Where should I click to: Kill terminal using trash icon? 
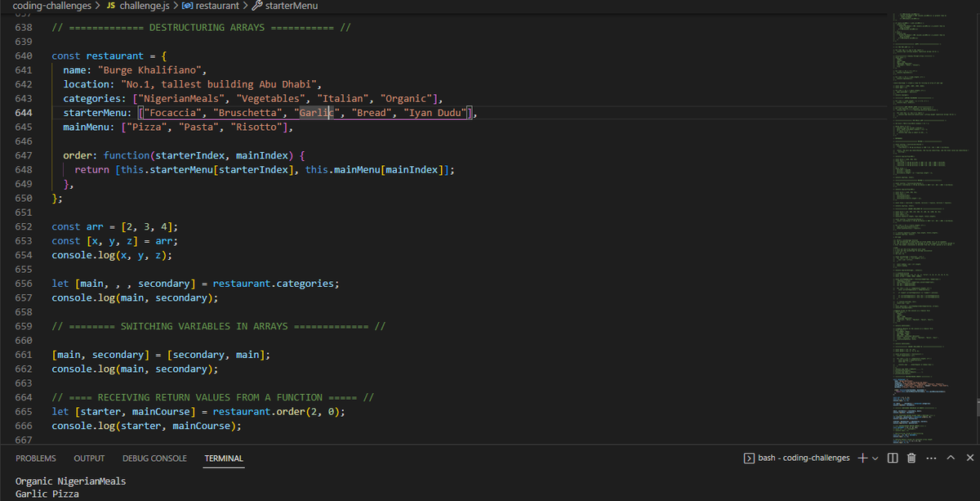click(x=911, y=458)
